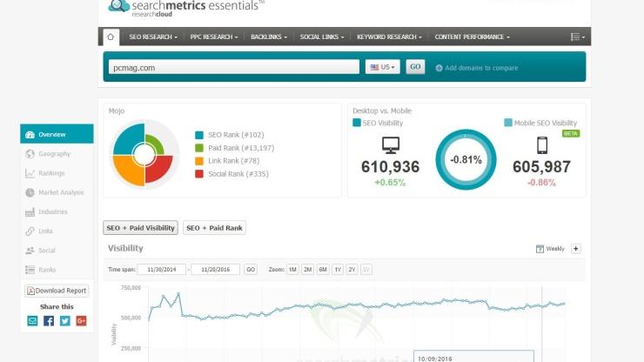Click the searchmetrics cloud logo
Image resolution: width=644 pixels, height=362 pixels.
click(x=118, y=6)
